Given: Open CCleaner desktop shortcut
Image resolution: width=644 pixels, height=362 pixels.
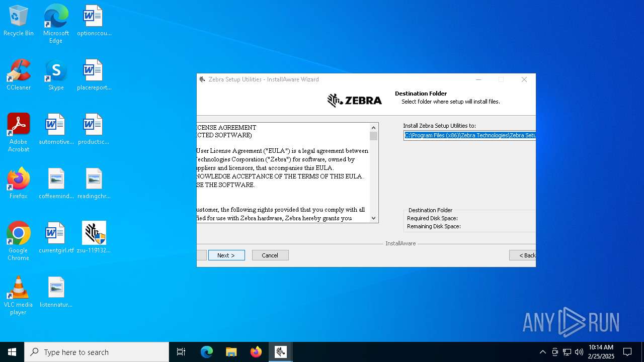Looking at the screenshot, I should click(x=19, y=75).
